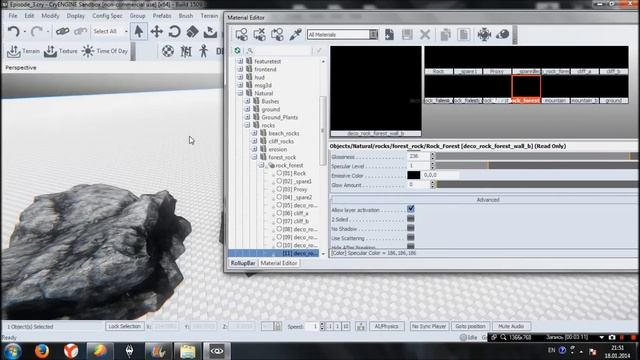Click Get Material from Selection icon
Screen dimensions: 640x360
point(277,34)
